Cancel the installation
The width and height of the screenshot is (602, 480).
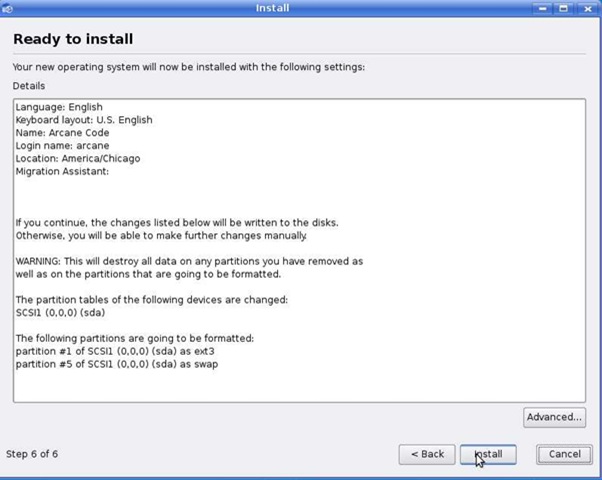point(564,454)
